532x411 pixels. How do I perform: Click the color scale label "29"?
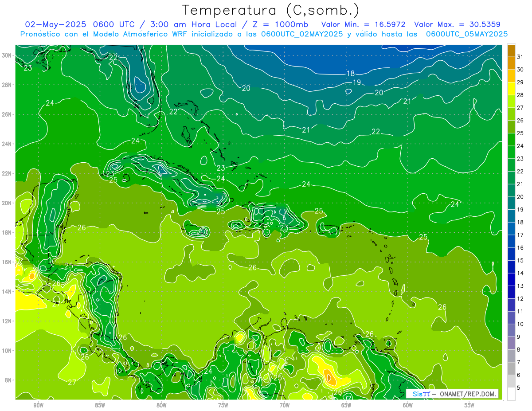[520, 82]
